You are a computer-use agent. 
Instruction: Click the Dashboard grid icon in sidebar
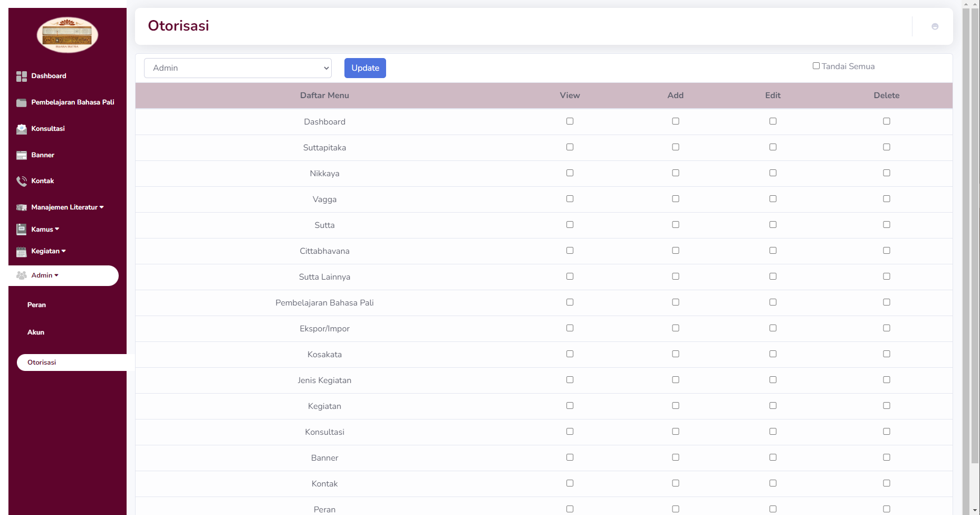tap(21, 77)
